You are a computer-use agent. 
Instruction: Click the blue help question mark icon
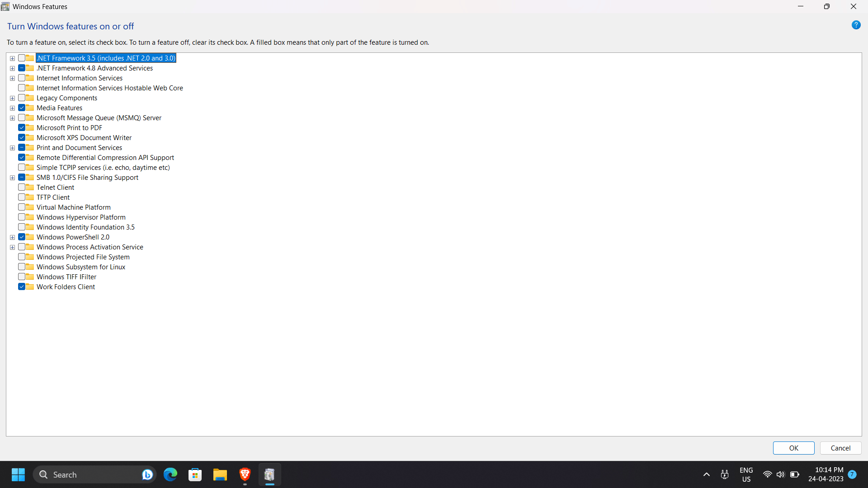pos(856,25)
